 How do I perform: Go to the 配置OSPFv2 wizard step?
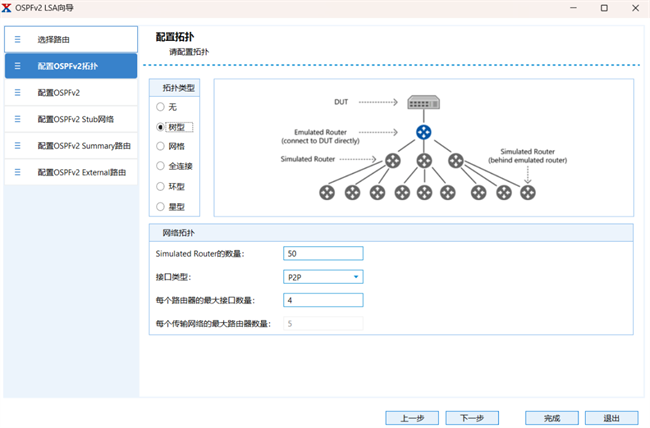(x=70, y=92)
